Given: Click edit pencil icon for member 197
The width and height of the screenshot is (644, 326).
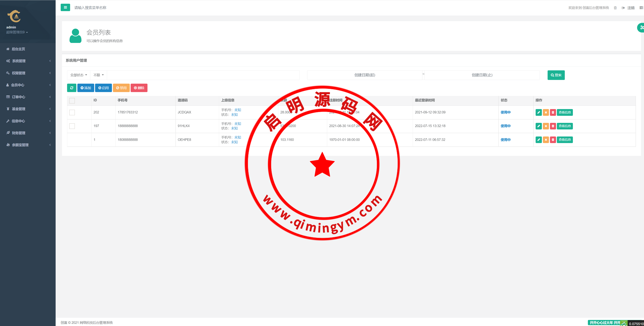Looking at the screenshot, I should tap(538, 126).
